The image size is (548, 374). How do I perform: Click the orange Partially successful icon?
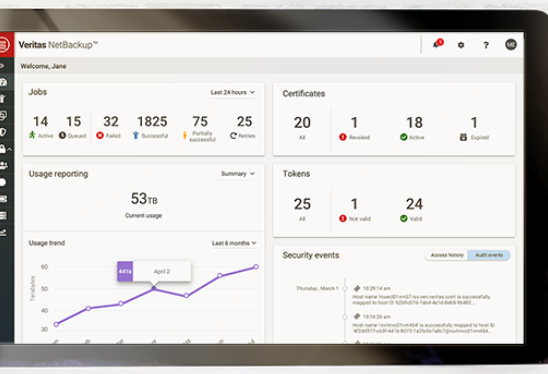185,135
